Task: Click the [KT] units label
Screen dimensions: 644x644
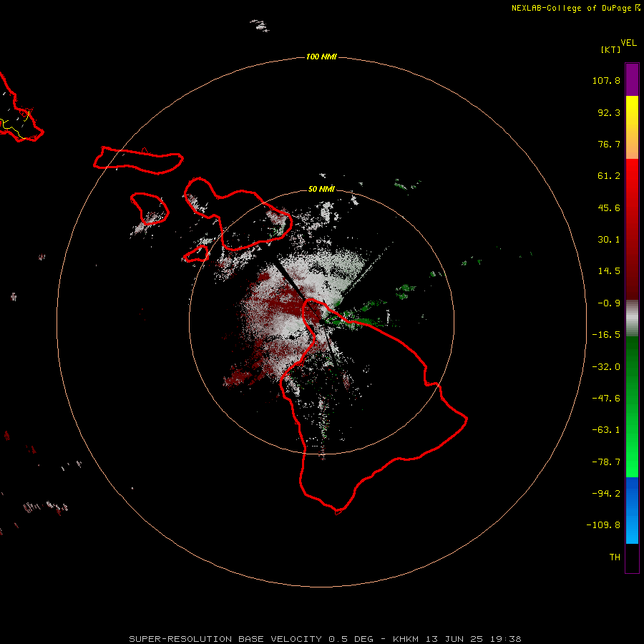Action: (x=610, y=49)
